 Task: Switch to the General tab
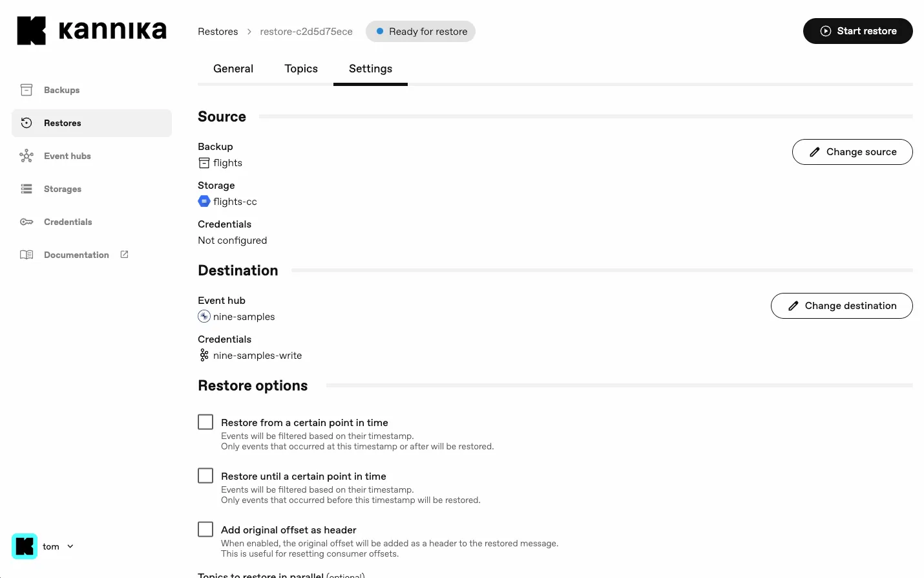(x=233, y=69)
